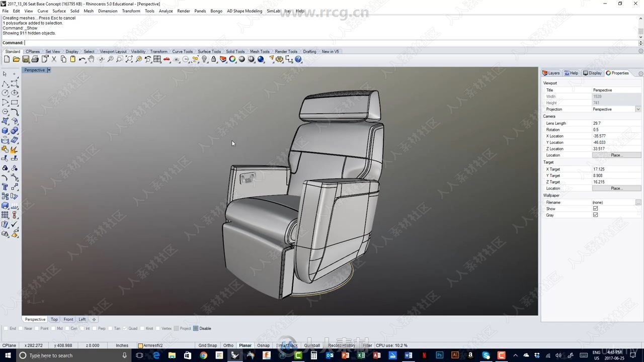644x362 pixels.
Task: Click the Zoom Extents icon
Action: 129,59
